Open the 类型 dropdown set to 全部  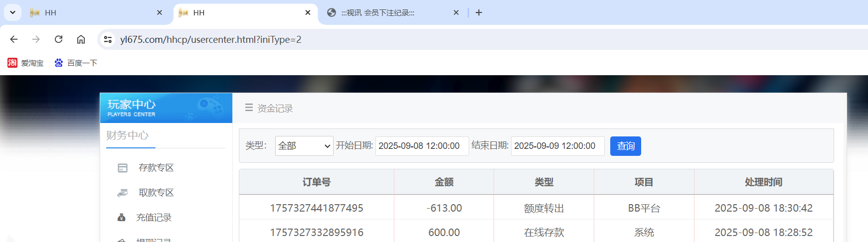304,146
